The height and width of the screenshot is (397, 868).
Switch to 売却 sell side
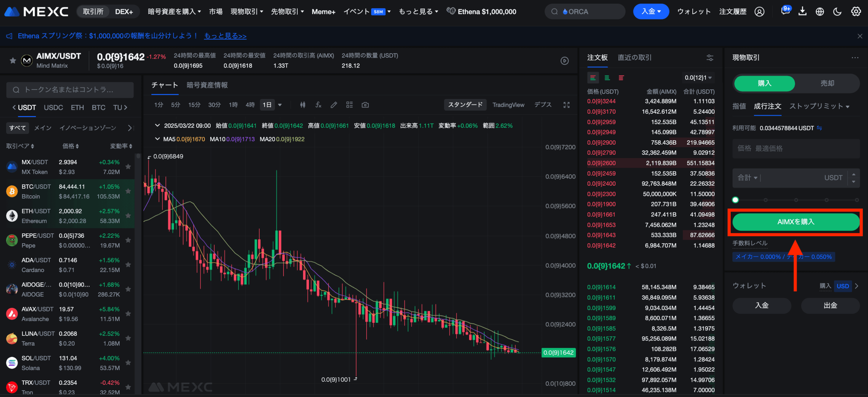(827, 83)
